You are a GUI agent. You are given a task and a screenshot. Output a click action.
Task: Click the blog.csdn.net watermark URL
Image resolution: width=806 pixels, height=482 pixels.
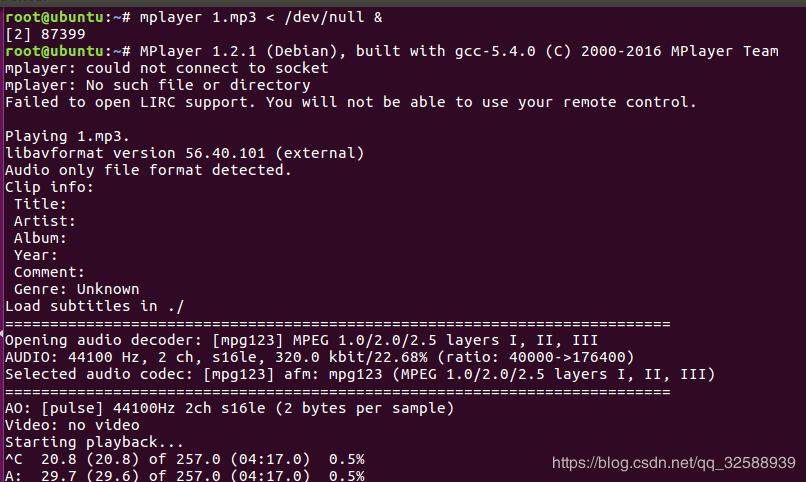click(674, 463)
